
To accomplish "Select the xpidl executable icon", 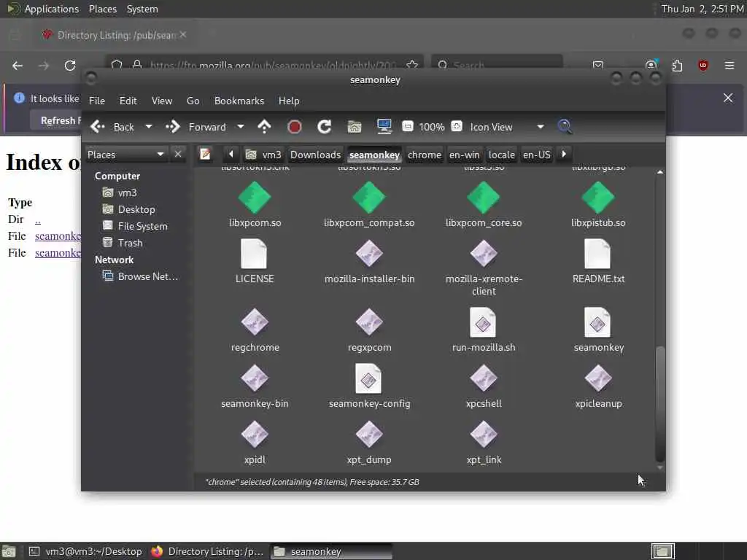I will [255, 435].
